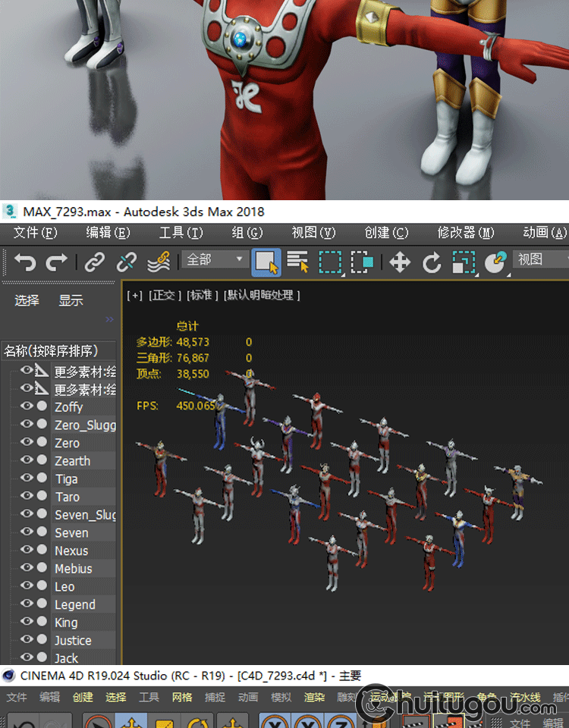Open the 渲染 menu in Cinema 4D

314,697
